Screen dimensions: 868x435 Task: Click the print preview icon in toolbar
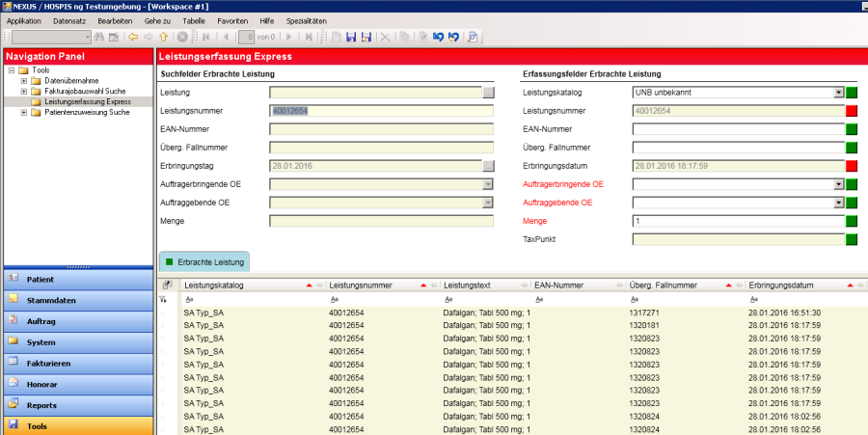tap(473, 37)
